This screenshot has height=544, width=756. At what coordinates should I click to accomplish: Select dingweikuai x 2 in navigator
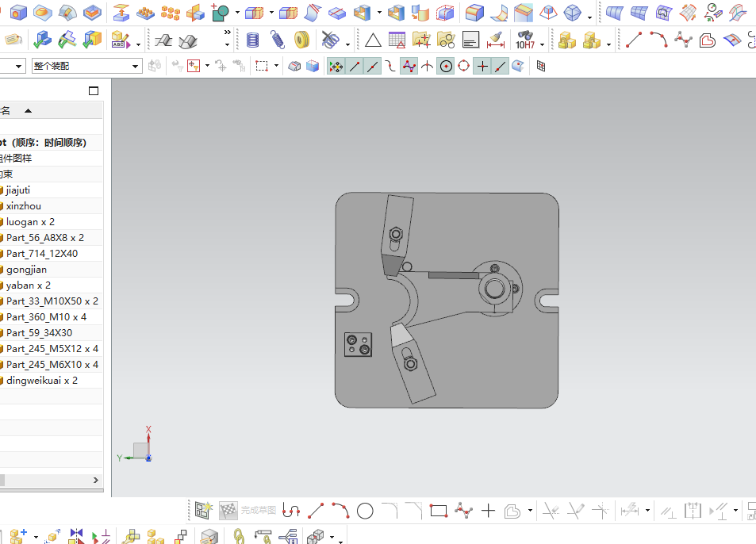41,380
